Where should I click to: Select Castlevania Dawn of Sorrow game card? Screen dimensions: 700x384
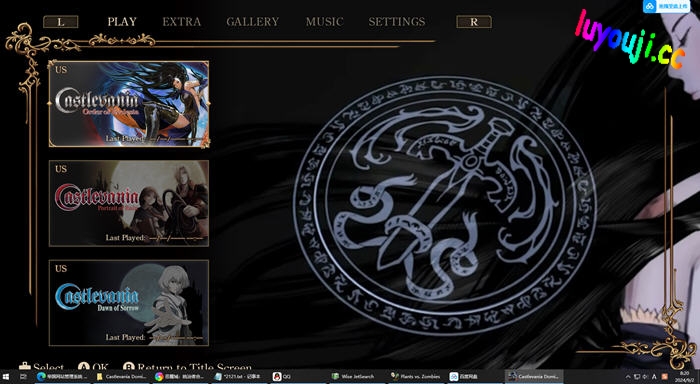tap(129, 303)
